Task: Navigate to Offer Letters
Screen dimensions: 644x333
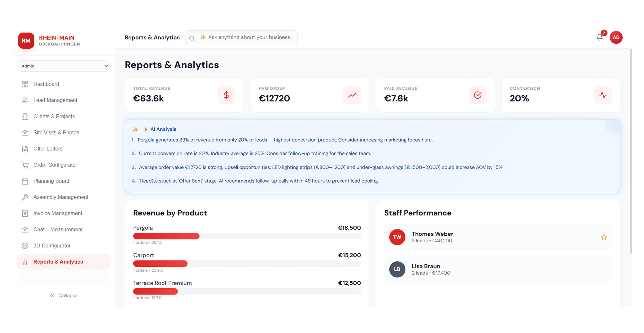Action: 63,149
